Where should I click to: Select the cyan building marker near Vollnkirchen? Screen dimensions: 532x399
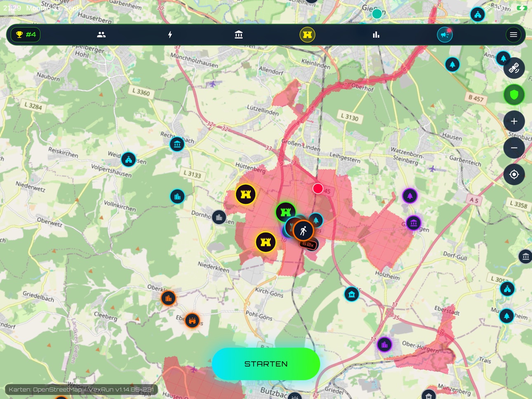[177, 196]
